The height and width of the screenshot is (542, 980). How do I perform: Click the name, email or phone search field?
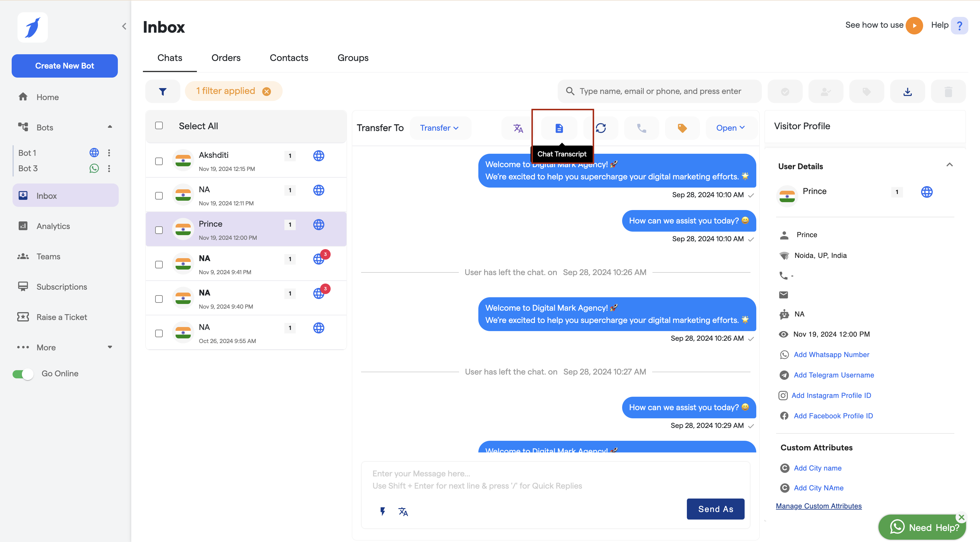point(660,91)
